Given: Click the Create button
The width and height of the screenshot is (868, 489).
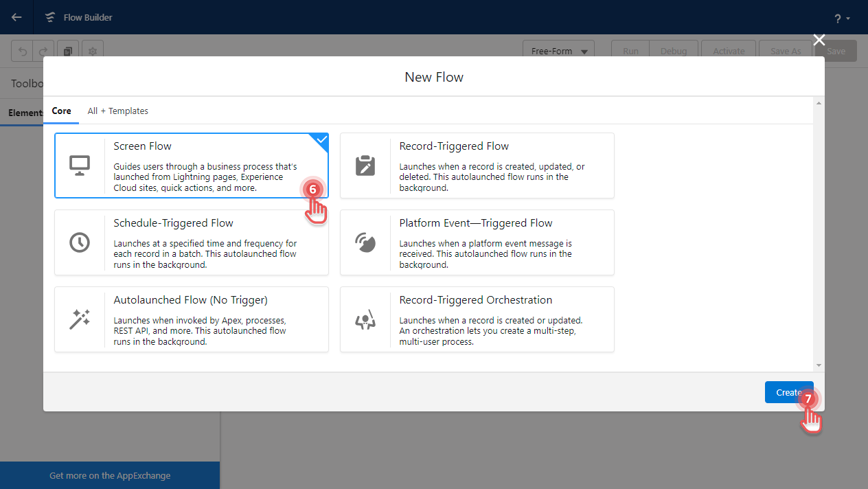Looking at the screenshot, I should pyautogui.click(x=788, y=391).
